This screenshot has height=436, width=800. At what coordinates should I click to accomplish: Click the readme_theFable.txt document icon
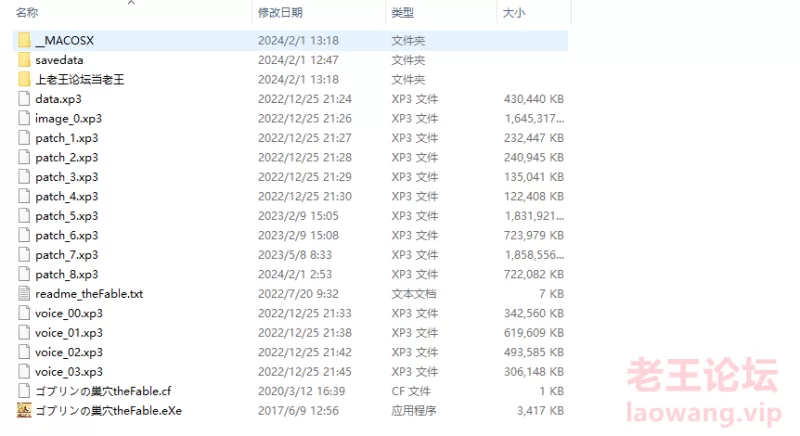(x=24, y=293)
